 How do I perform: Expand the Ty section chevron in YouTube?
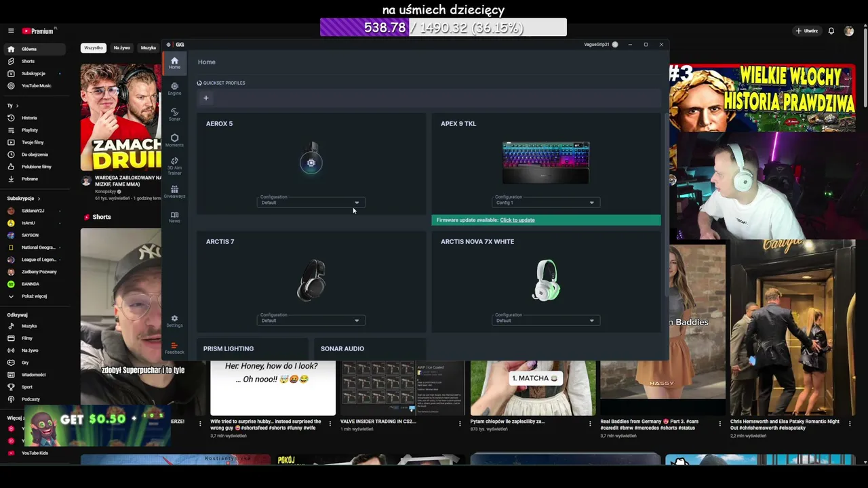[x=17, y=106]
